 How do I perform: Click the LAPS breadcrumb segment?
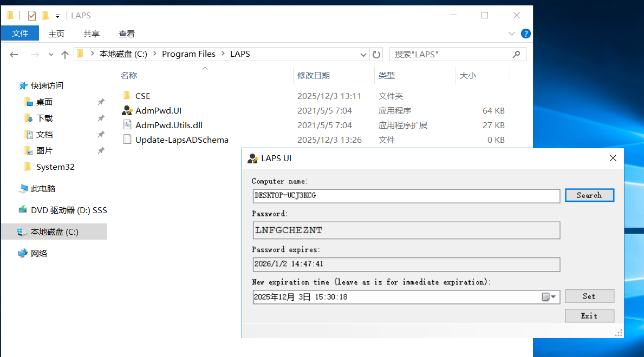tap(240, 54)
